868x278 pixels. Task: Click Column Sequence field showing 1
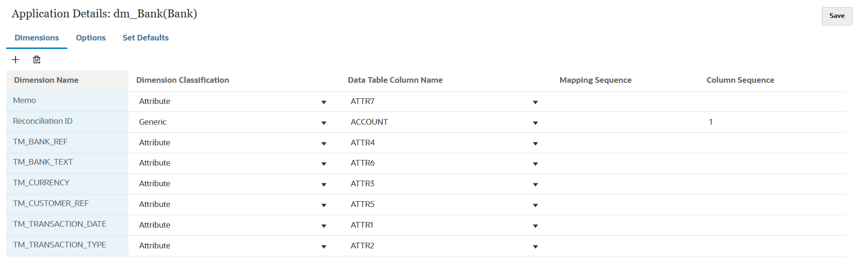click(711, 122)
